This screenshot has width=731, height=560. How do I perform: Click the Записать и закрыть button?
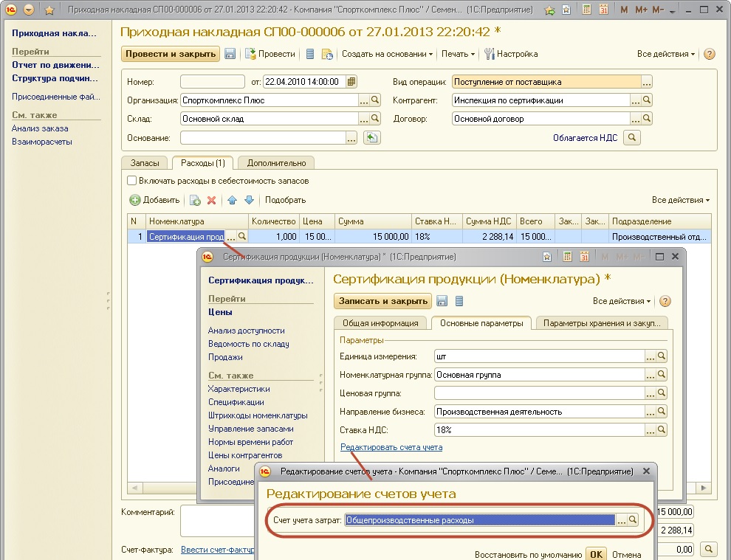point(383,301)
